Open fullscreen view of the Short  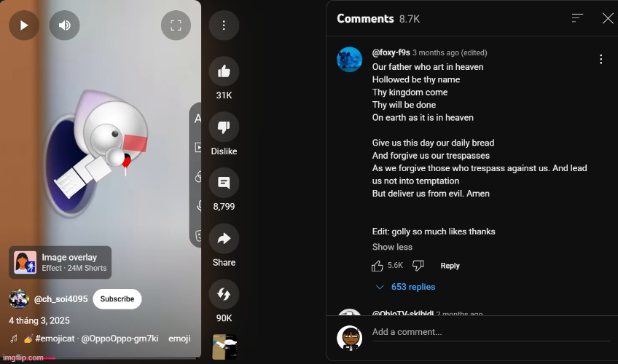pyautogui.click(x=176, y=25)
